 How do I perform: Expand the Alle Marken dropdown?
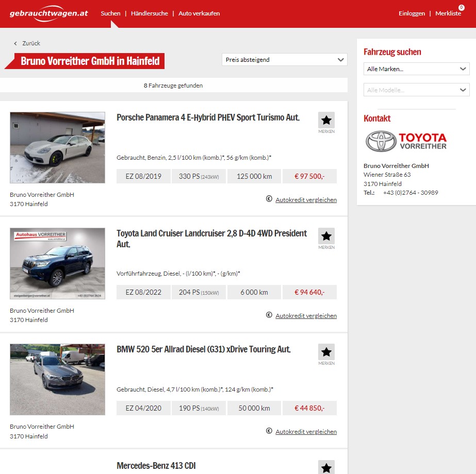point(416,69)
